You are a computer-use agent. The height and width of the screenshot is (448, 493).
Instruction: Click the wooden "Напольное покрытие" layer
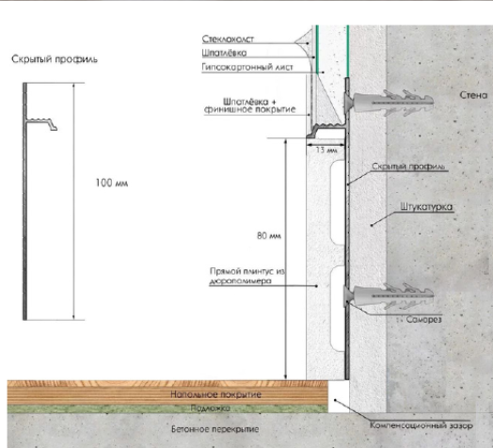(x=167, y=392)
